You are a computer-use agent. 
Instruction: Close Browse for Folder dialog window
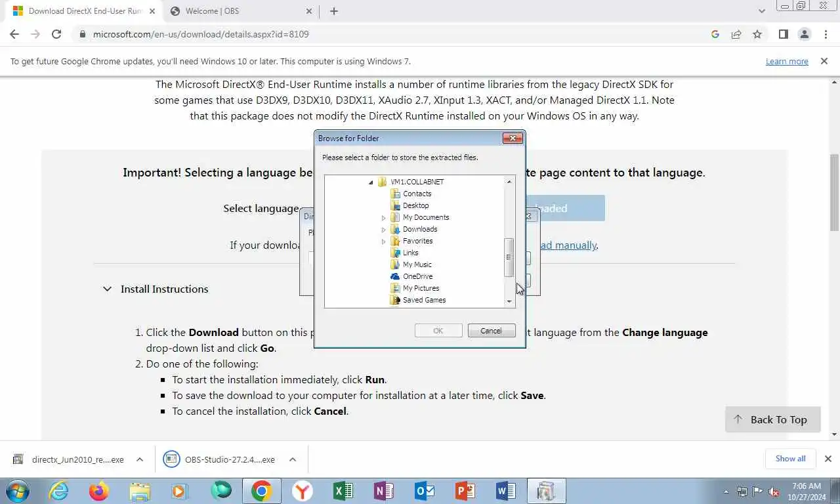(x=513, y=138)
